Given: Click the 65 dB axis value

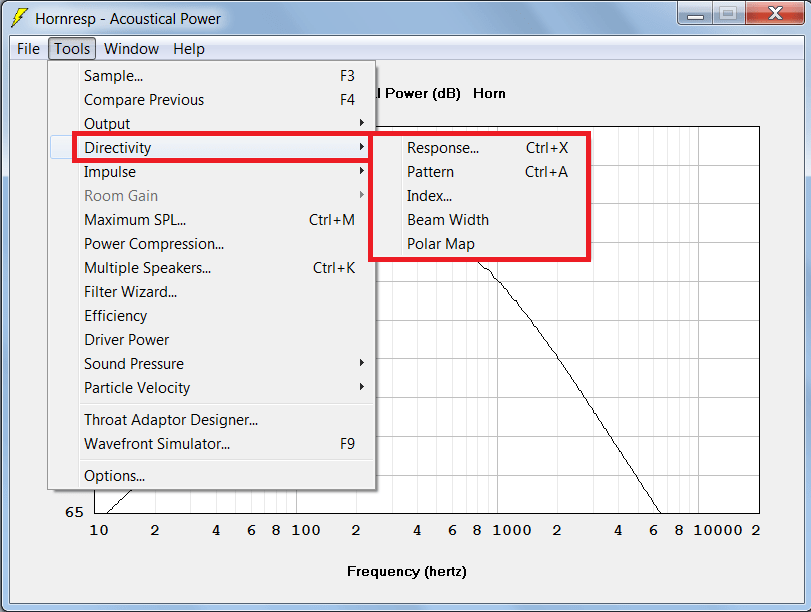Looking at the screenshot, I should 74,512.
